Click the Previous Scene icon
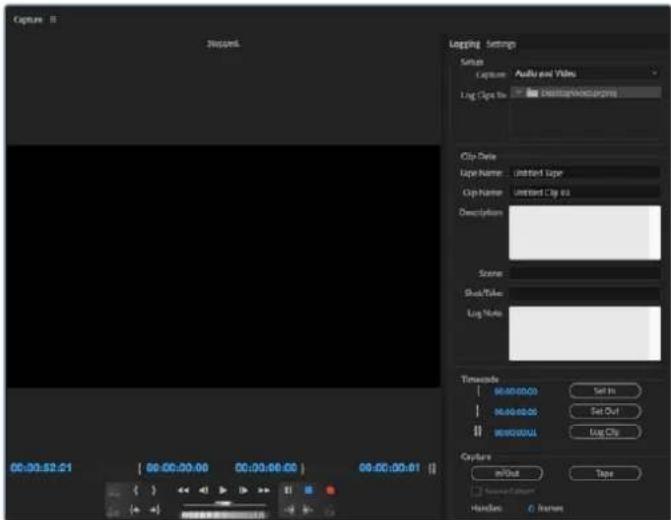Viewport: 671px width, 520px height. pos(115,510)
